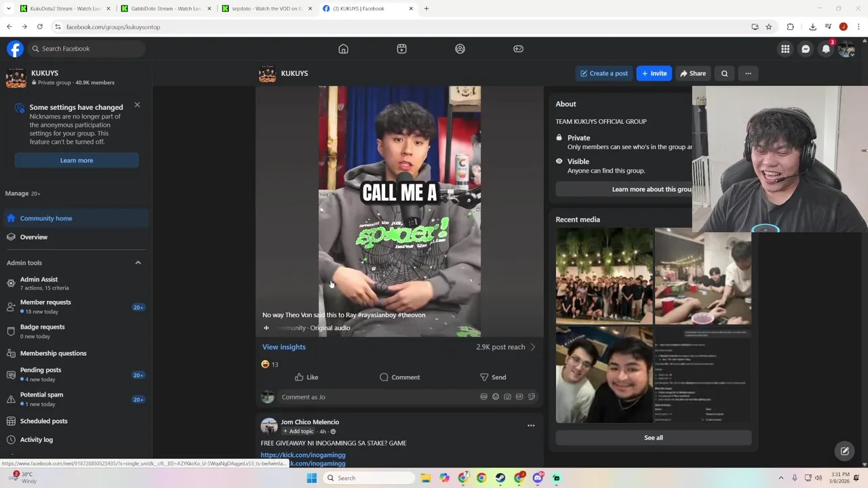Open the group's three-dot more menu
Image resolution: width=868 pixels, height=488 pixels.
748,73
